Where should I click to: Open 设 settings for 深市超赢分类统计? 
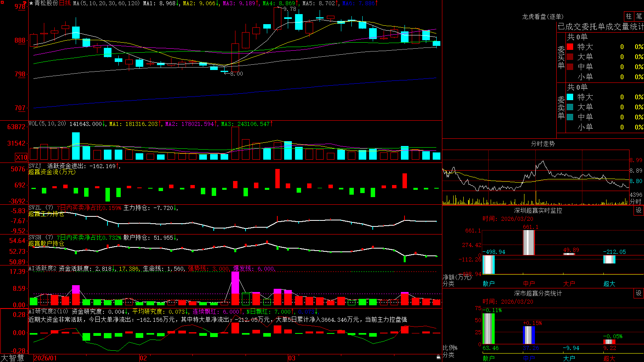(x=639, y=293)
